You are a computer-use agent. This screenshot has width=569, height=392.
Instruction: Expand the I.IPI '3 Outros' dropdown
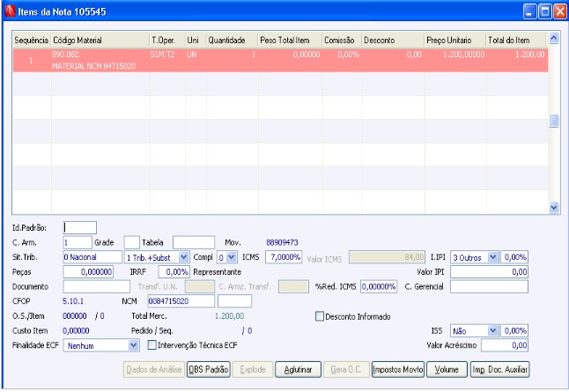pos(492,257)
